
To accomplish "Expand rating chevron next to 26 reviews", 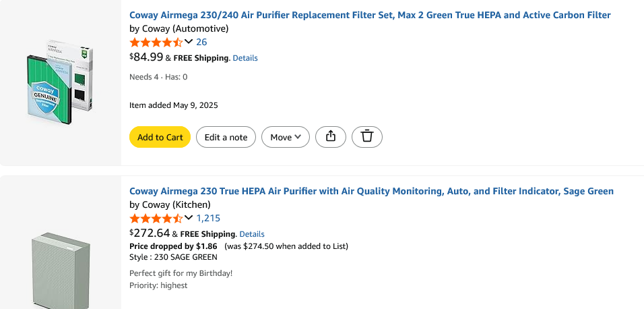I will [189, 42].
